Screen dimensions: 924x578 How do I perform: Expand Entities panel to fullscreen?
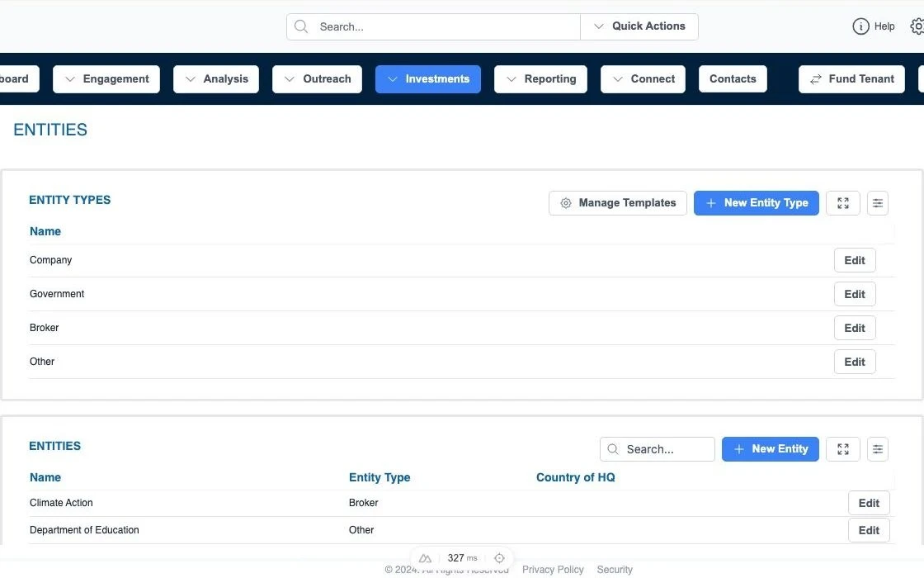842,449
